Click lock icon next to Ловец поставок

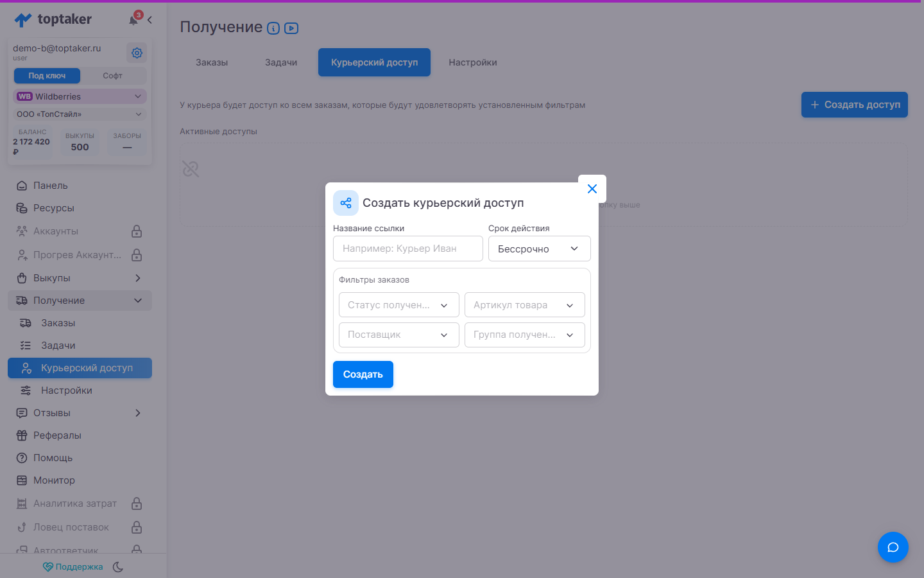pos(137,527)
